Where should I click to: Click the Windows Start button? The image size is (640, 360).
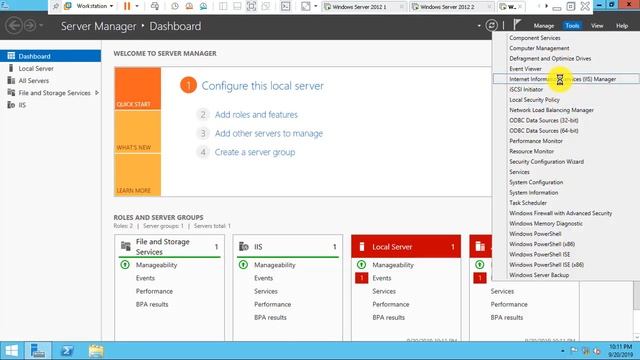[11, 351]
